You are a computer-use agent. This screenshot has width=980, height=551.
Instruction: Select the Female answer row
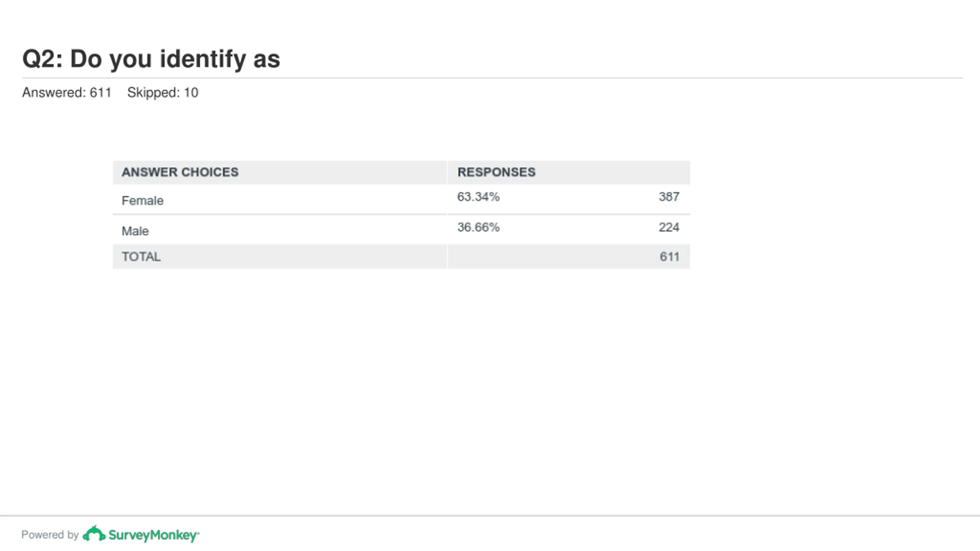pos(401,199)
